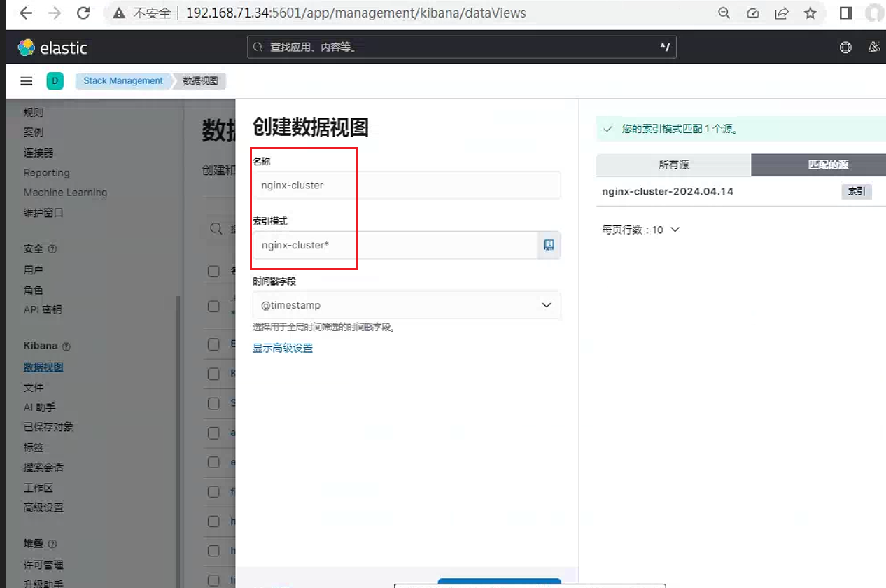Open Machine Learning in the sidebar
This screenshot has width=886, height=588.
pos(66,192)
